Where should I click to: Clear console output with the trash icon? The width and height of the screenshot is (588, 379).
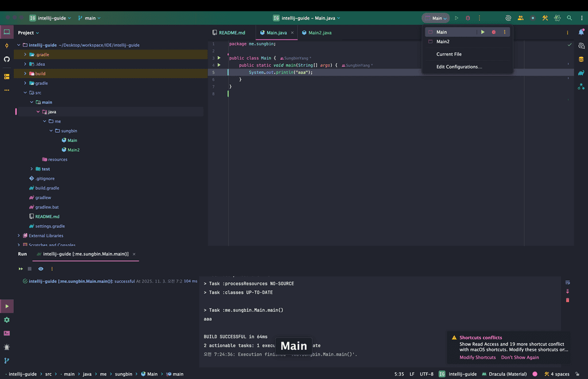pos(567,300)
